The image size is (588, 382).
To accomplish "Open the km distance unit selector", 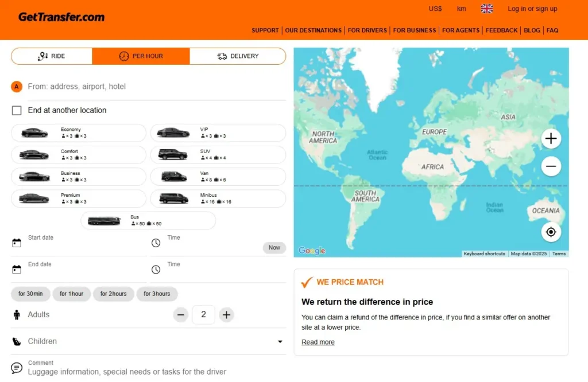I will click(461, 9).
